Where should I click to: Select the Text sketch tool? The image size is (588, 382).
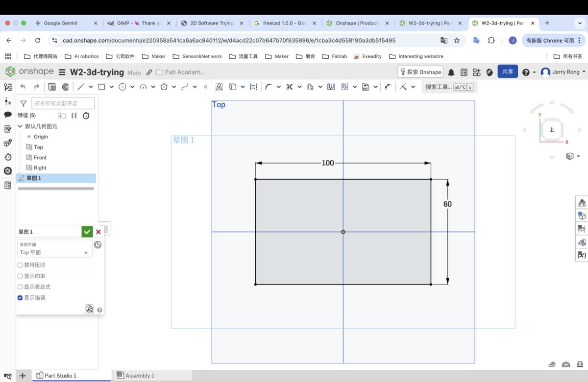[x=219, y=87]
